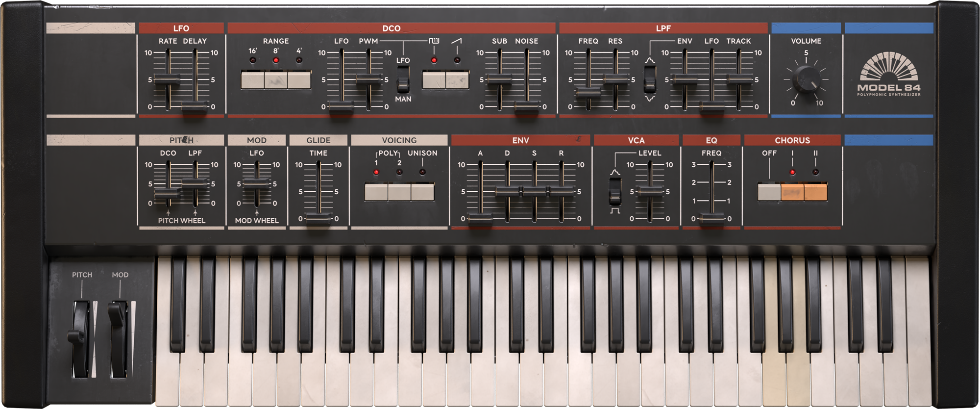Click the Mod wheel

[x=118, y=338]
